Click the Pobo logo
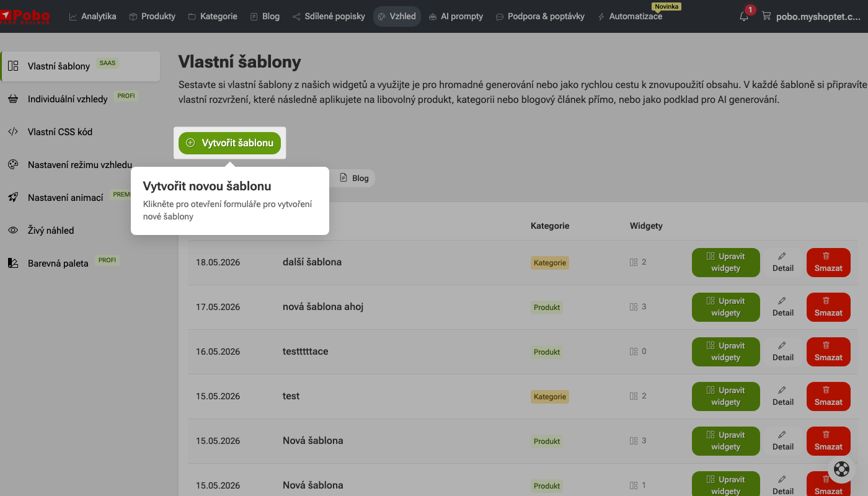 25,16
